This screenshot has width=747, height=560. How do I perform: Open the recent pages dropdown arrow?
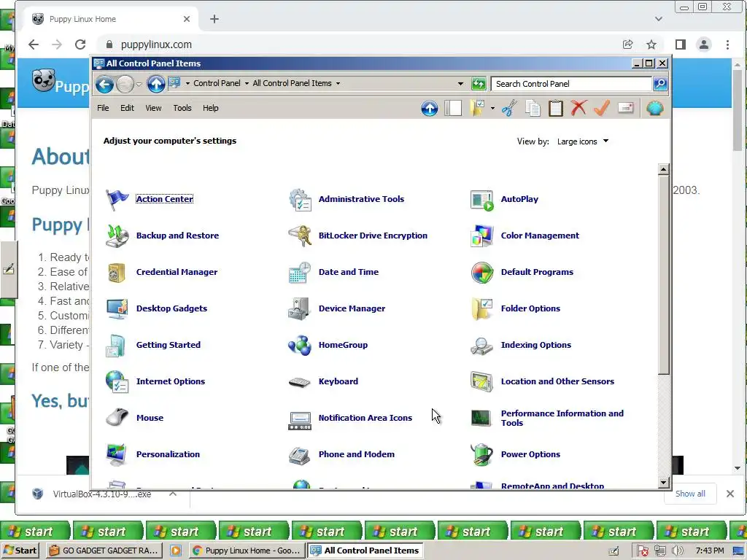tap(139, 85)
